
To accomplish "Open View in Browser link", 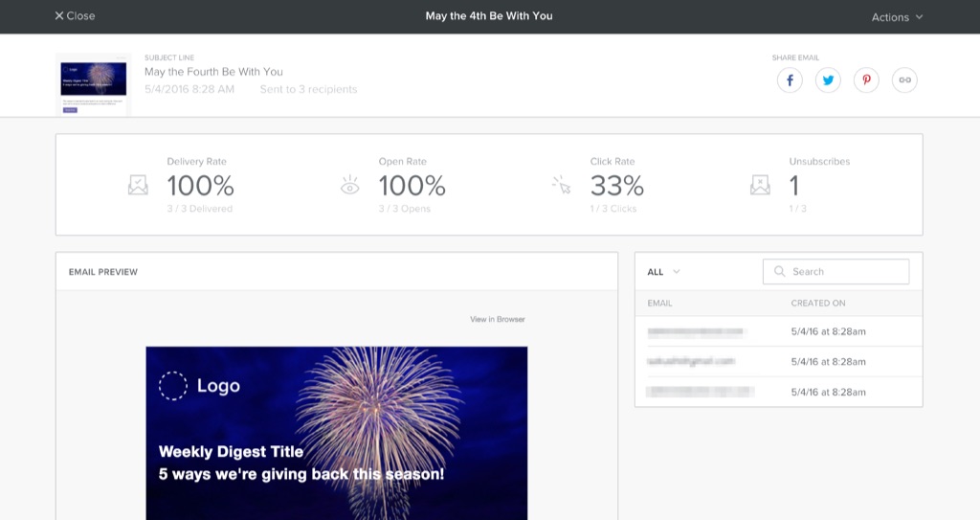I will [498, 319].
